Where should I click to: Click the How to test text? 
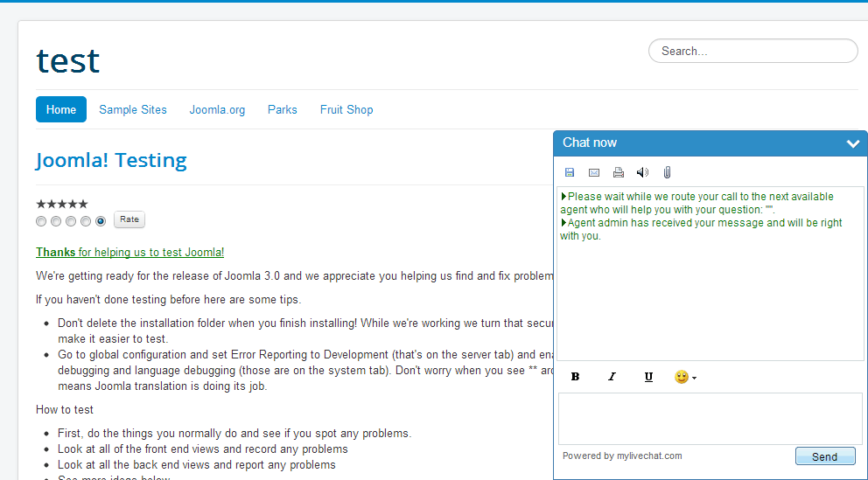tap(65, 410)
